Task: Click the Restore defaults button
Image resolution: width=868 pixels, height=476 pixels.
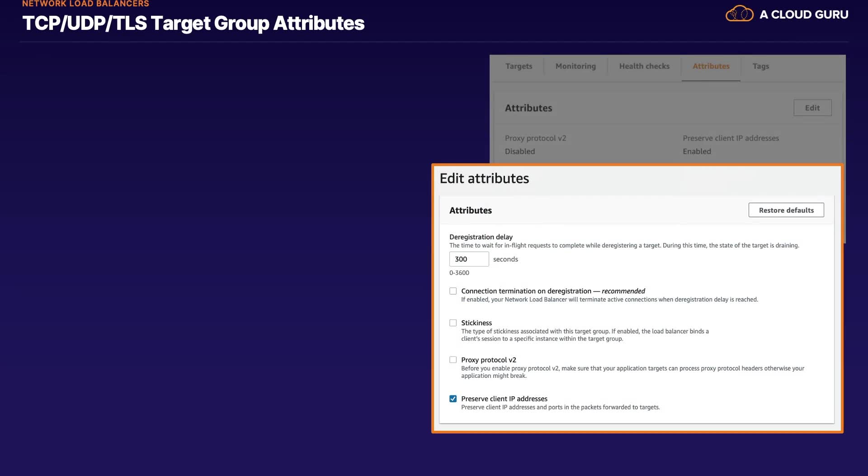Action: 786,210
